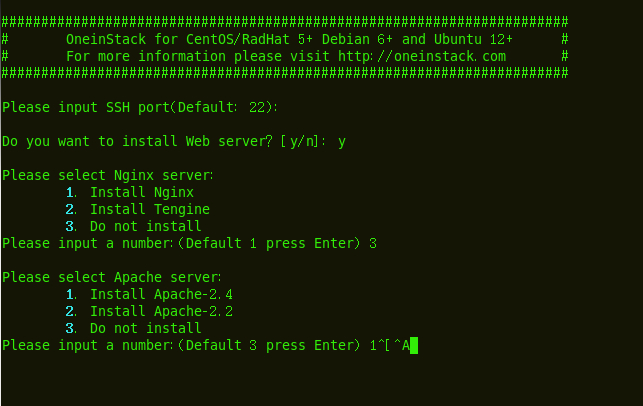This screenshot has height=406, width=643.
Task: Click 'Do not install' under Nginx server
Action: pos(145,226)
